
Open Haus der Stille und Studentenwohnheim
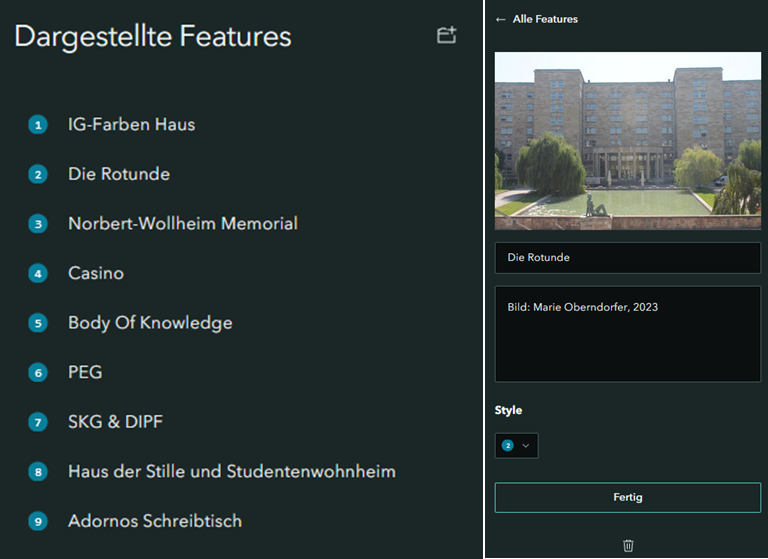coord(231,471)
